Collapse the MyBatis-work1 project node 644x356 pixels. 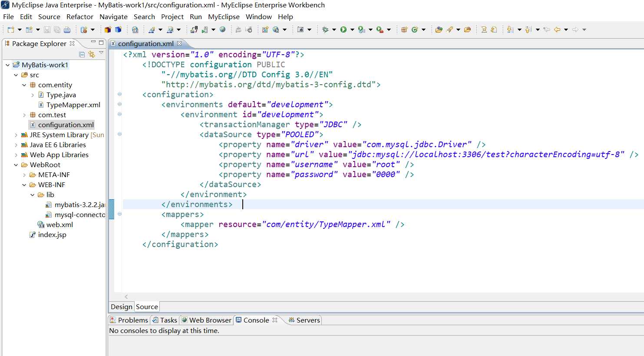click(x=7, y=65)
